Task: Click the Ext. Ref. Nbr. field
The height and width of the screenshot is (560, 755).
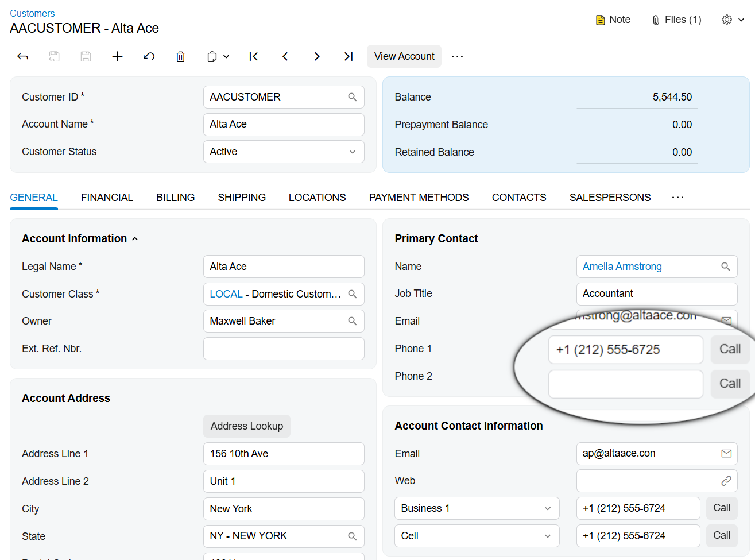Action: tap(284, 349)
